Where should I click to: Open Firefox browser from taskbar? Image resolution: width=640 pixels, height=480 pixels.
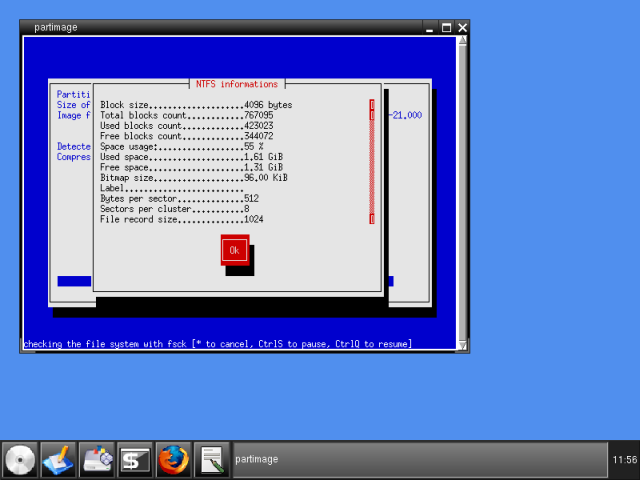pyautogui.click(x=173, y=460)
